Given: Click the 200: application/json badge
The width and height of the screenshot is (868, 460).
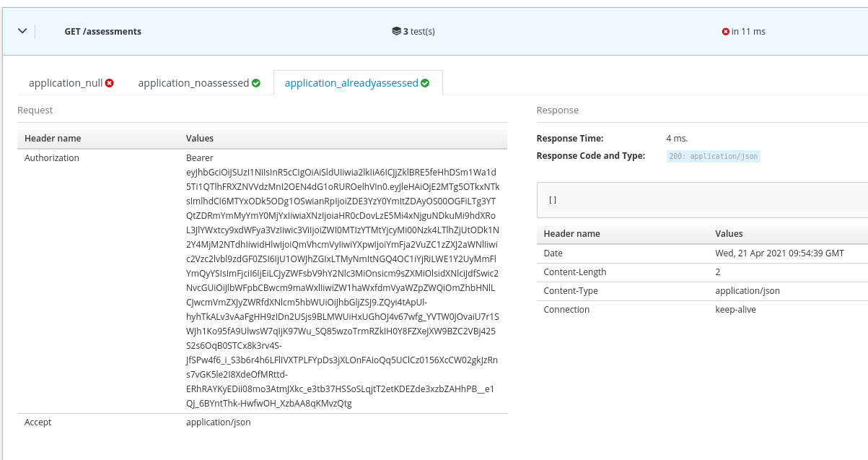Looking at the screenshot, I should (x=714, y=156).
